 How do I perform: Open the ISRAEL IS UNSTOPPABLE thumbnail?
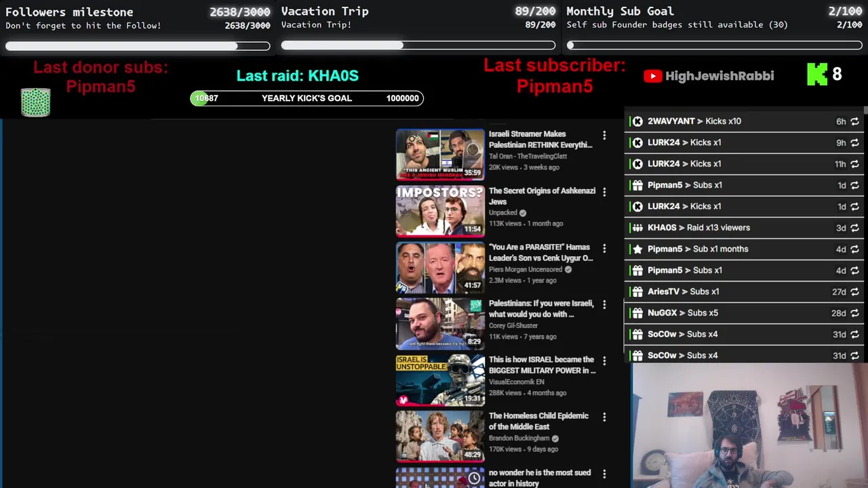(x=440, y=380)
